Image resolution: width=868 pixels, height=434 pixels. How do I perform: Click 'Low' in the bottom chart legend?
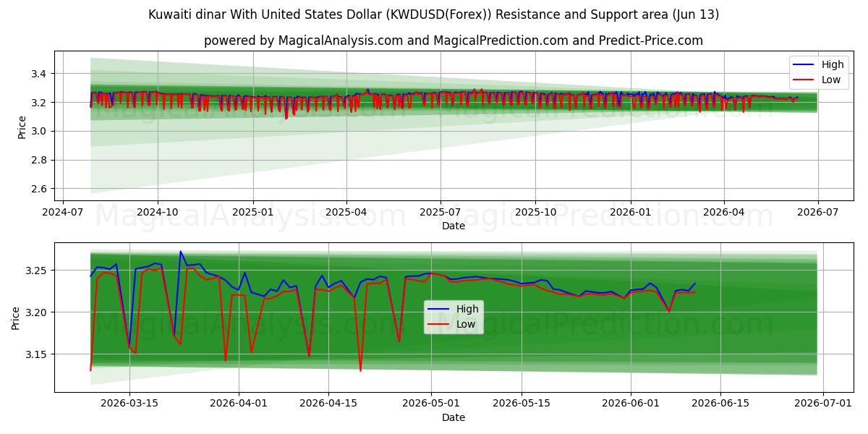[465, 324]
